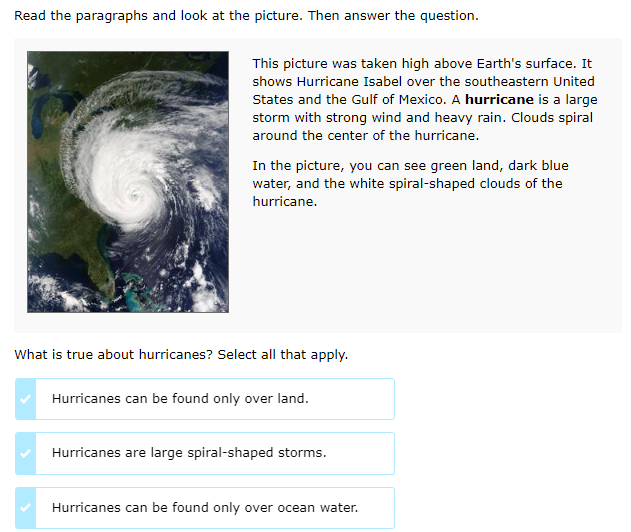Viewport: 631px width, 532px height.
Task: Choose 'Hurricanes are large spiral-shaped storms.' option
Action: [x=189, y=453]
